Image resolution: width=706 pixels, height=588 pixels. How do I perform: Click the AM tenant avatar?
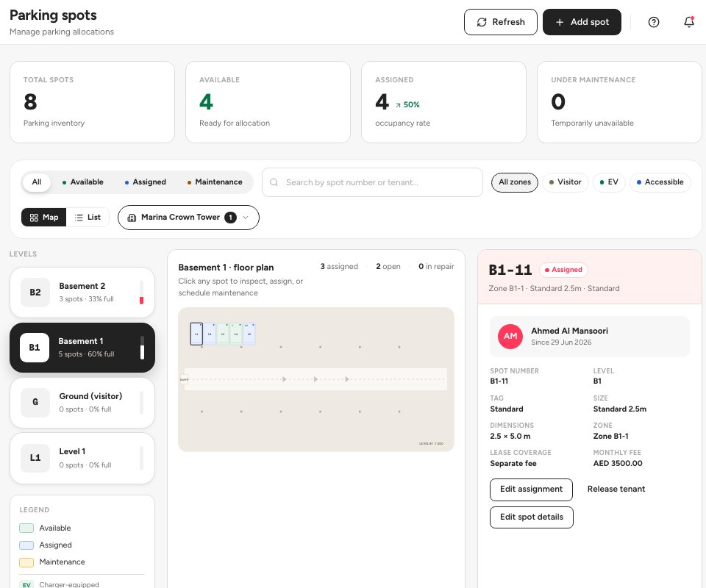coord(510,336)
